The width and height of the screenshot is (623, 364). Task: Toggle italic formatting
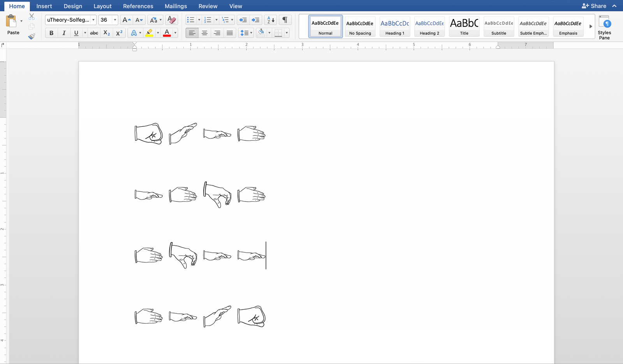tap(64, 33)
